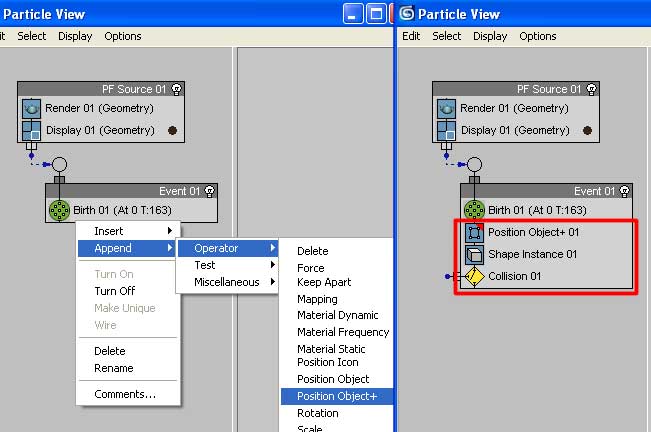Toggle Event 01 lightbulb in right window
Image resolution: width=651 pixels, height=432 pixels.
(x=624, y=191)
